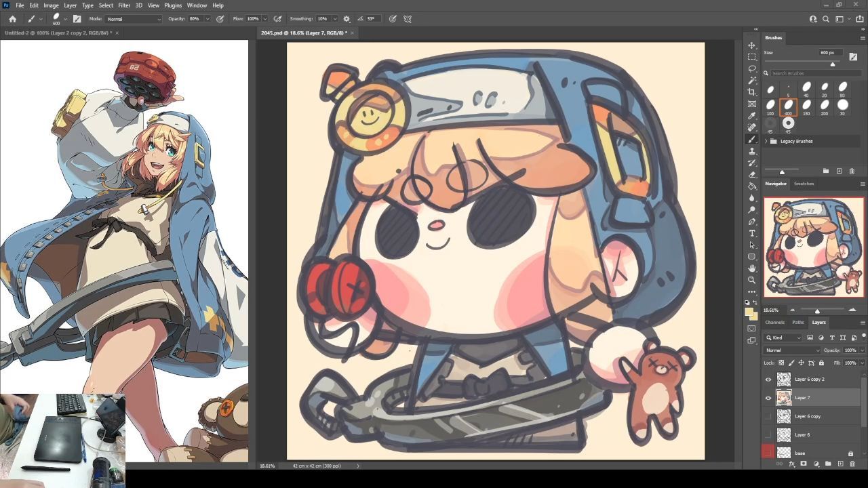
Task: Toggle lock all padlock icon
Action: 821,363
